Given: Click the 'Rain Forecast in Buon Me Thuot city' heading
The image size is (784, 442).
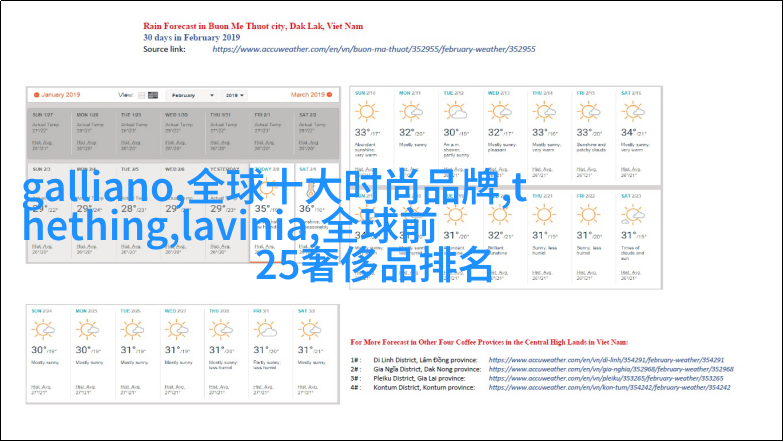Looking at the screenshot, I should pyautogui.click(x=253, y=26).
